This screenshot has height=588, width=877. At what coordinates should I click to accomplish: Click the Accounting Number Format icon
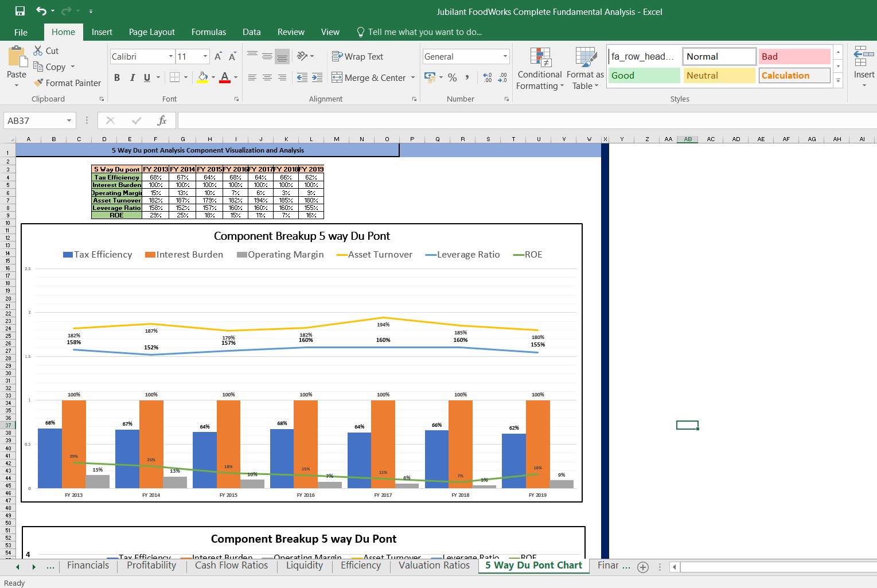(x=429, y=77)
